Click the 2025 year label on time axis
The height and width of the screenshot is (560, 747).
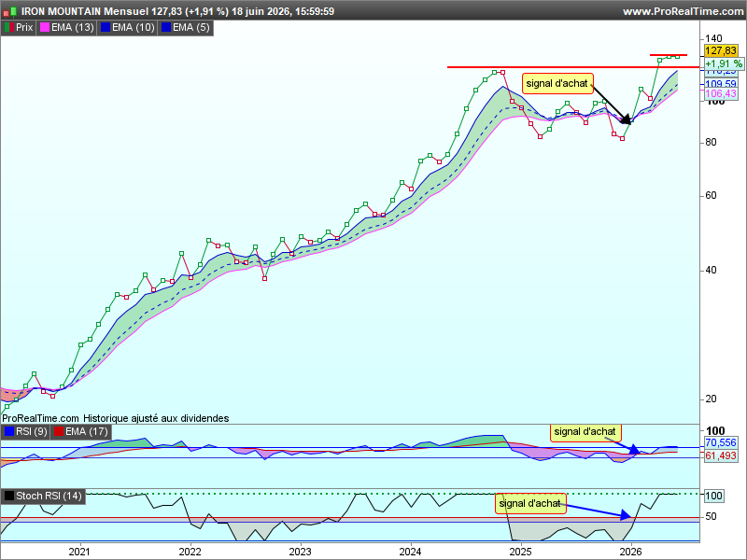click(521, 552)
